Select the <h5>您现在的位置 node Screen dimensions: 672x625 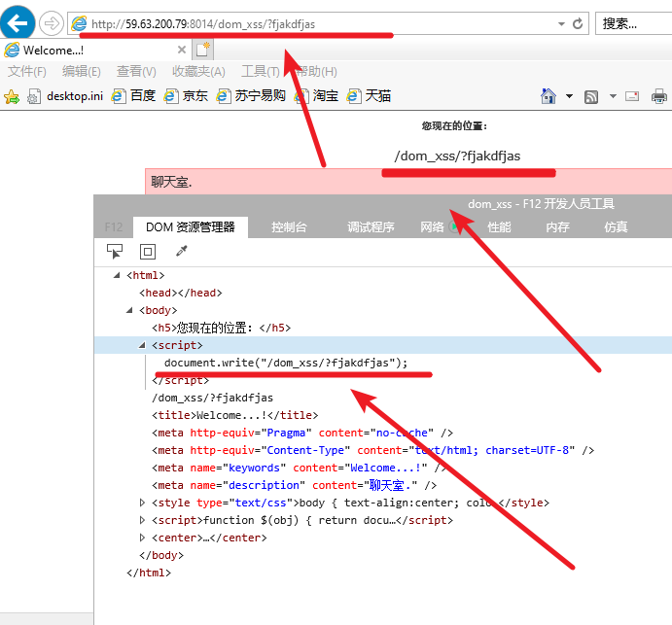click(x=221, y=328)
